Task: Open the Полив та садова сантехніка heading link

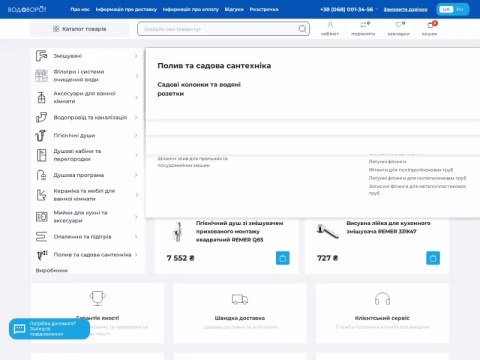Action: coord(214,66)
